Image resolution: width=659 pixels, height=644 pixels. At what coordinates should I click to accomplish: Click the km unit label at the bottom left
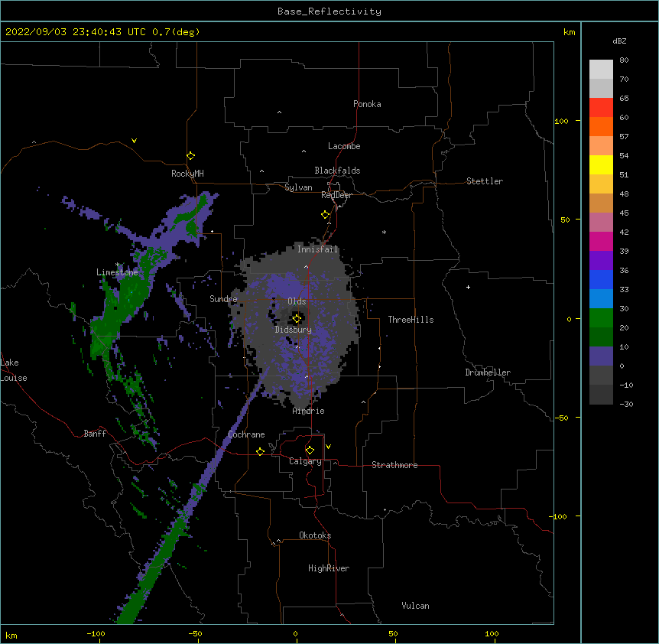11,636
